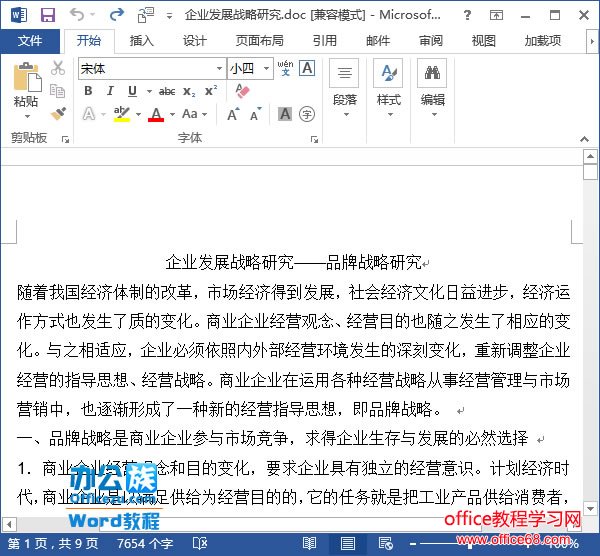
Task: Open the Change Case (Aa) dropdown
Action: 195,114
